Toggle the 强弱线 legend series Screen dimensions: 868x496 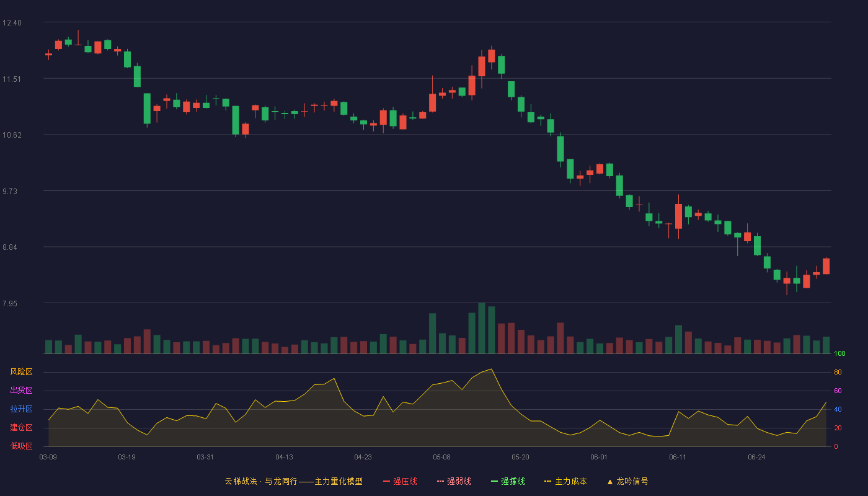[454, 481]
